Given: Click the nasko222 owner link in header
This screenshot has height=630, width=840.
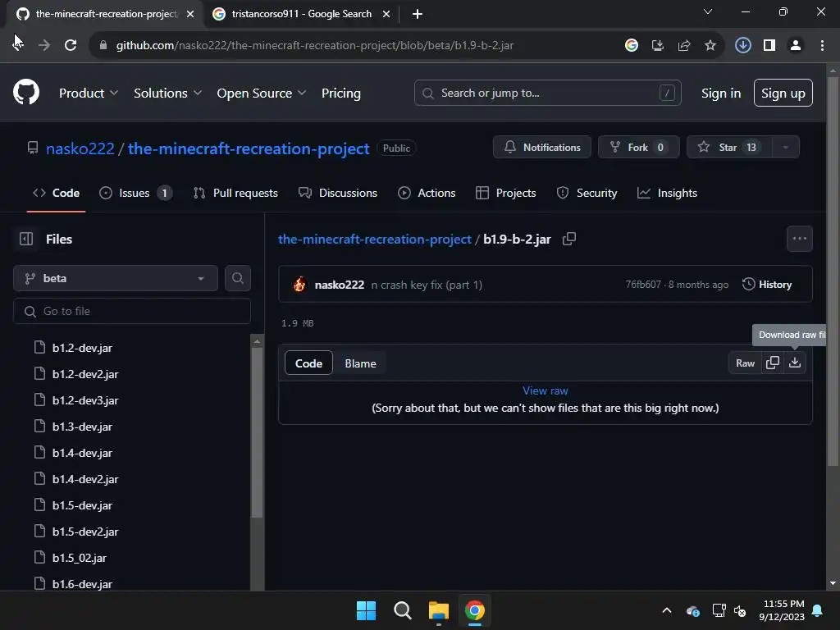Looking at the screenshot, I should (80, 148).
